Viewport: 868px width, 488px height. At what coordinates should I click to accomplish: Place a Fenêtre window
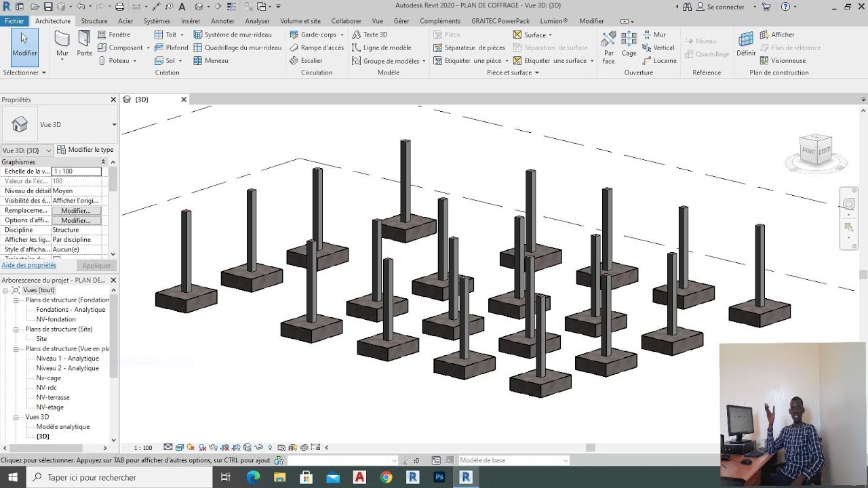point(114,35)
